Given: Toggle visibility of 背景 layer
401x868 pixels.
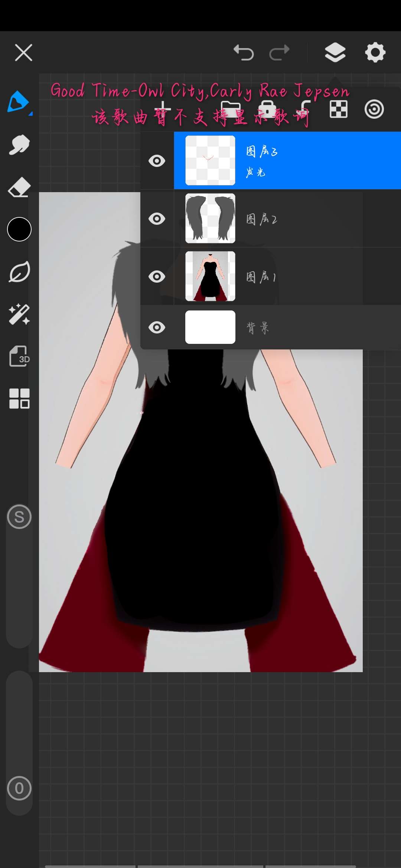Looking at the screenshot, I should pos(157,328).
